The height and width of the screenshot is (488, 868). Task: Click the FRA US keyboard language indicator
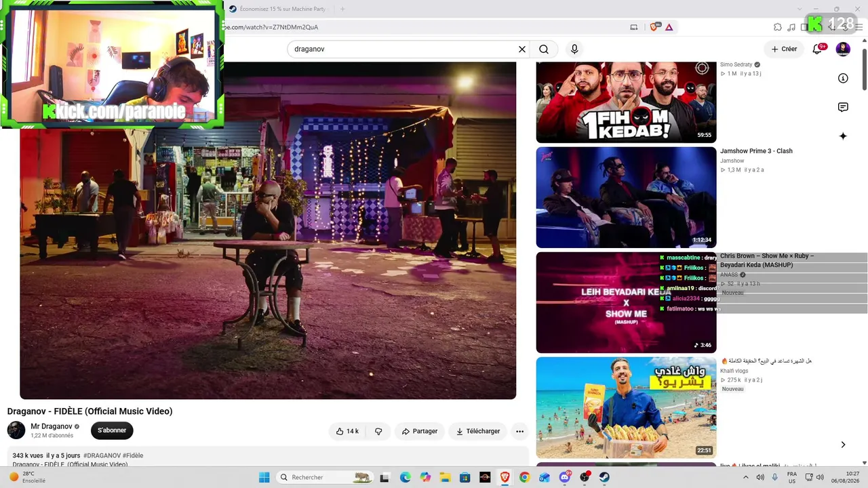(791, 477)
